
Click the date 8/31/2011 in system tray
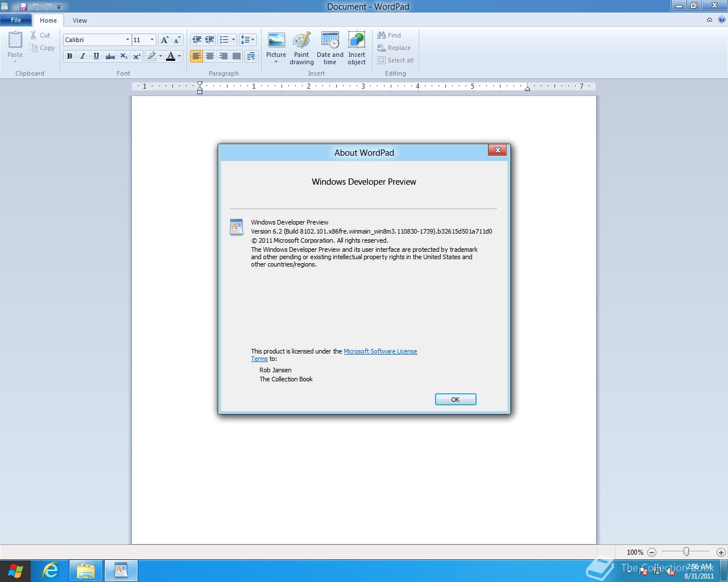pos(699,576)
